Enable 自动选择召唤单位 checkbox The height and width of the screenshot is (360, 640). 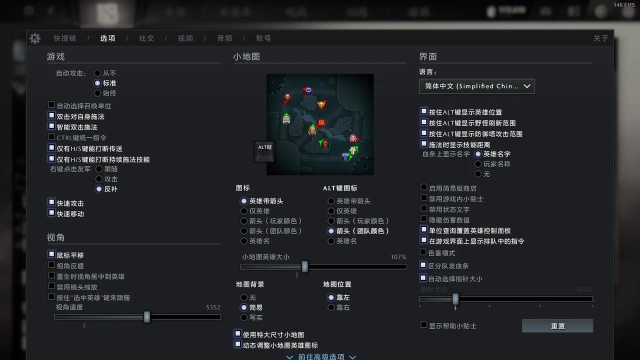51,105
